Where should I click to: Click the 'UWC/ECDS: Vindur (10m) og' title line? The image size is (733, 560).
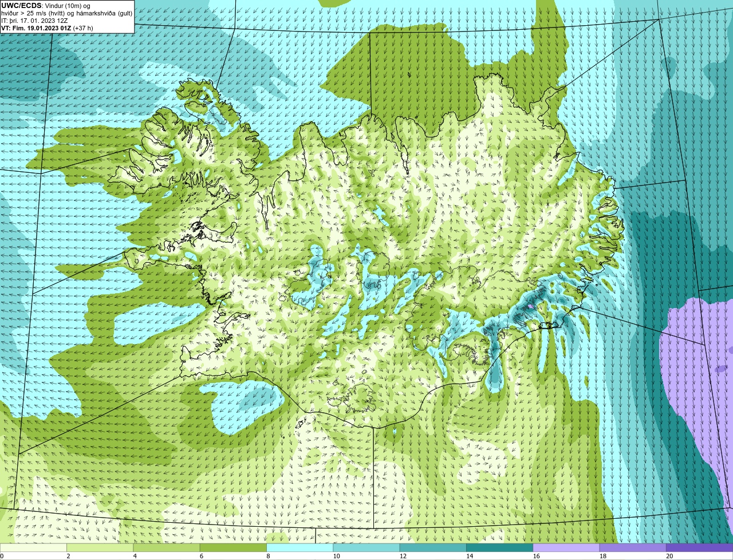[46, 6]
